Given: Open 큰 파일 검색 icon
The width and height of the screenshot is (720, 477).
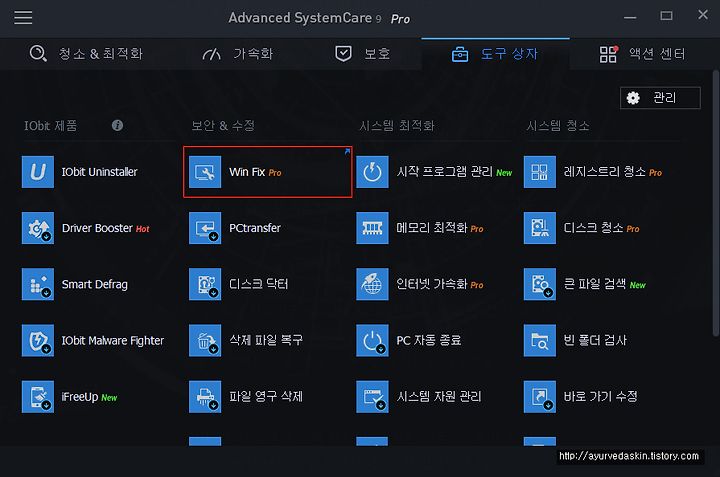Looking at the screenshot, I should point(540,284).
